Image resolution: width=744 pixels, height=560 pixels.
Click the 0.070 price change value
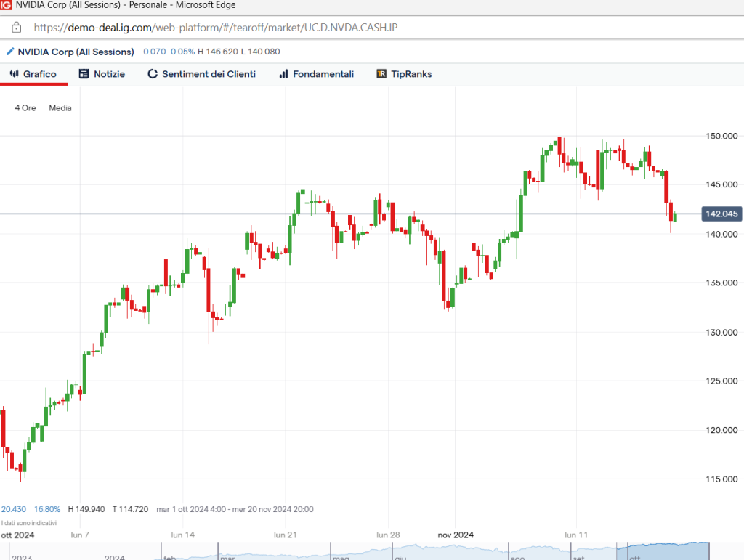pos(155,52)
